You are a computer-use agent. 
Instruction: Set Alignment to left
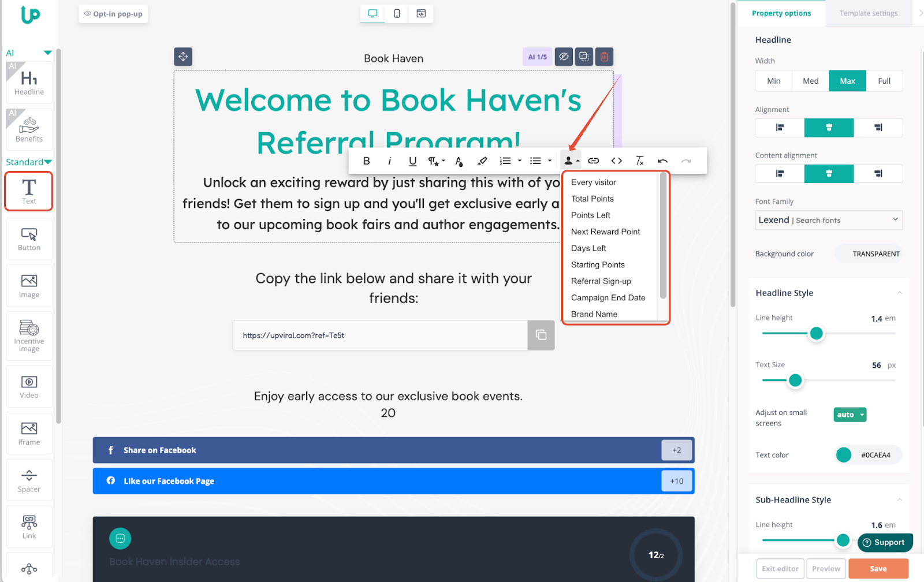tap(780, 128)
